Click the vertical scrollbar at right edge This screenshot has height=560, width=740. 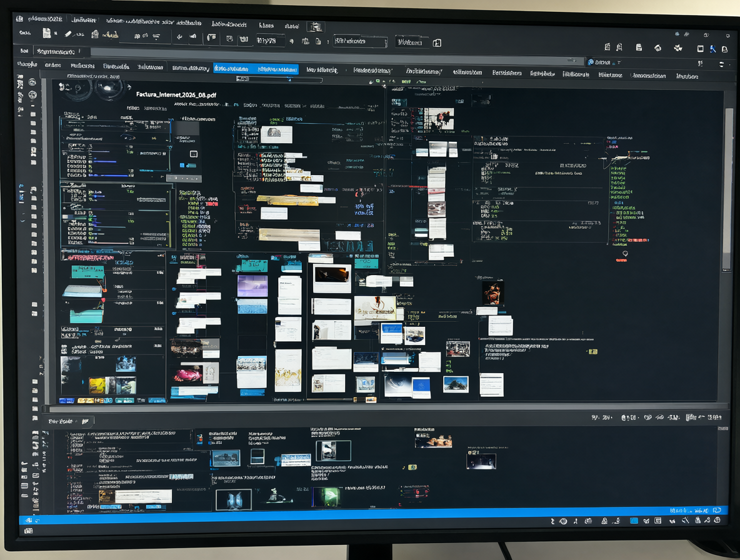(728, 189)
